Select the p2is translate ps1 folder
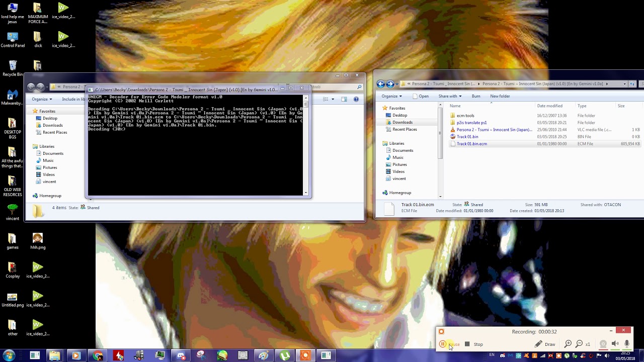This screenshot has height=362, width=644. [x=471, y=123]
